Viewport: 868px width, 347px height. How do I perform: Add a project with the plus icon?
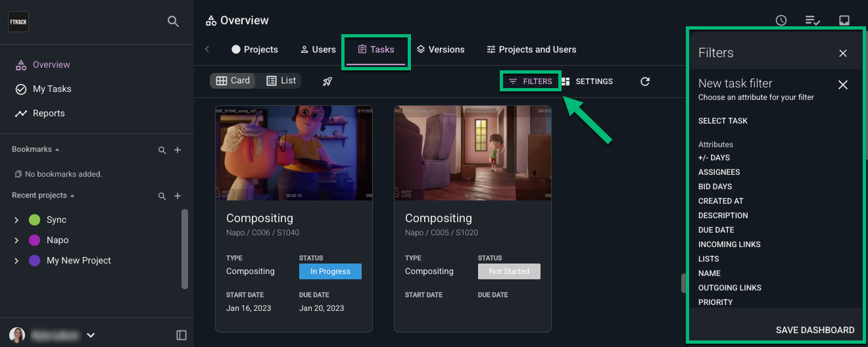coord(178,197)
